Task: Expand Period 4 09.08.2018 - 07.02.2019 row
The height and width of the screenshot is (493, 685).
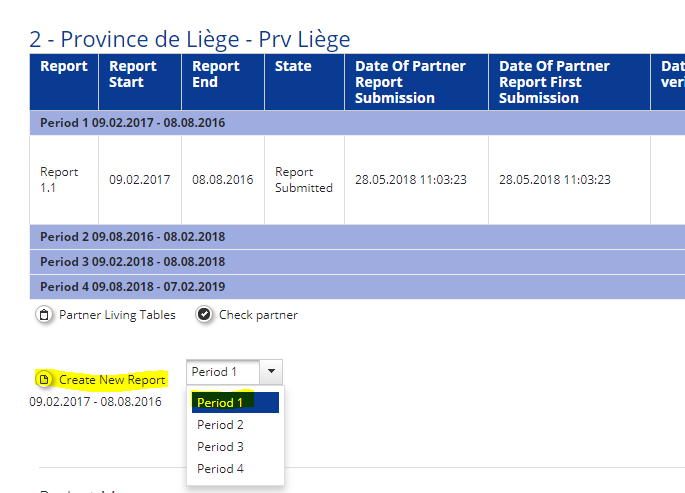Action: [132, 287]
